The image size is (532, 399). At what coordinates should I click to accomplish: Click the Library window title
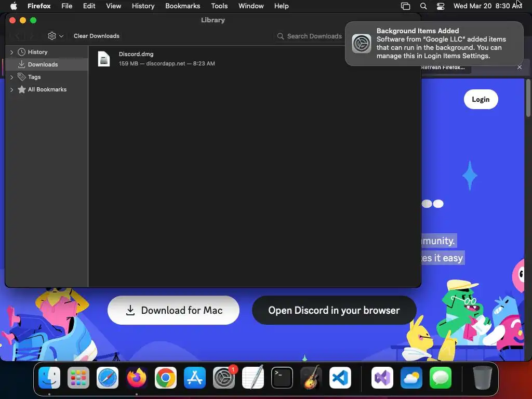[212, 20]
